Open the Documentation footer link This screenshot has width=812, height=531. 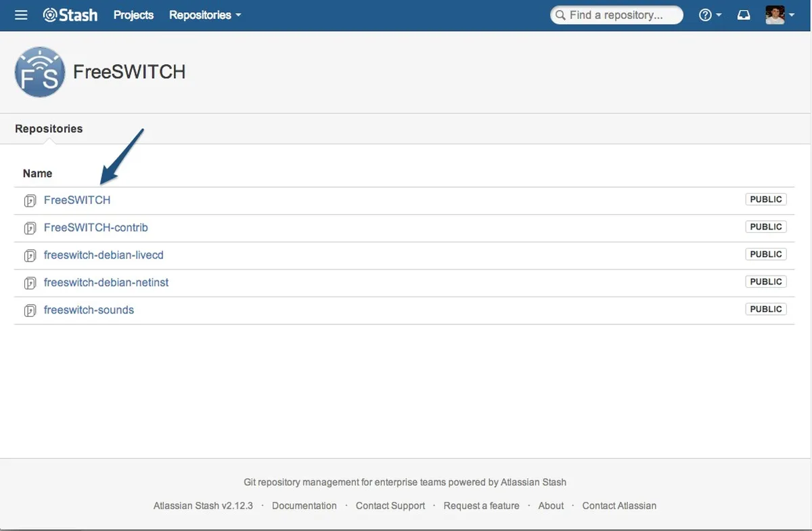click(304, 505)
